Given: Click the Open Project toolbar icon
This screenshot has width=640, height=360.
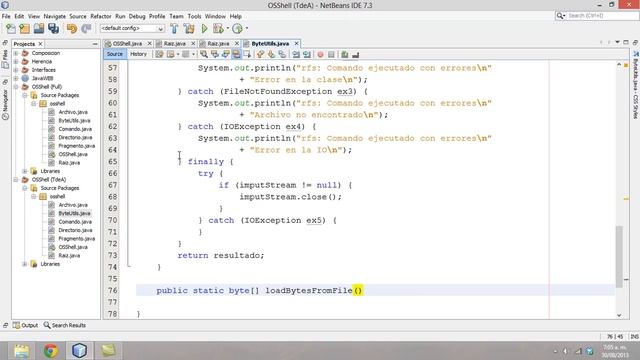Looking at the screenshot, I should 39,29.
